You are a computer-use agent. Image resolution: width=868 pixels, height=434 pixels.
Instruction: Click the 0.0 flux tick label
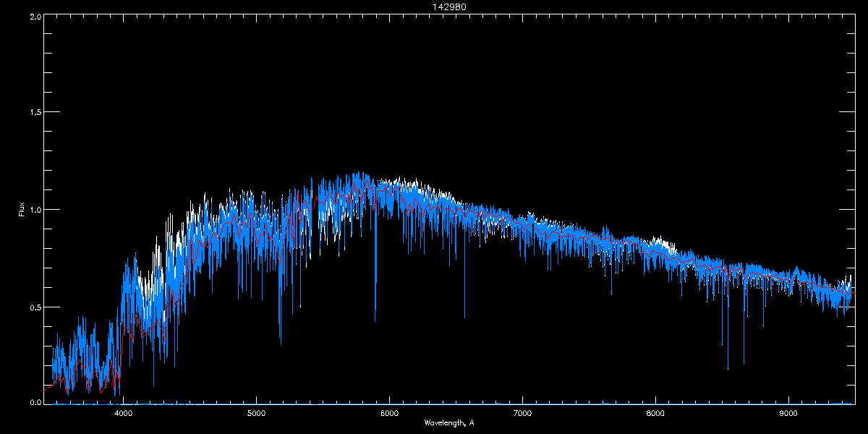pos(34,402)
